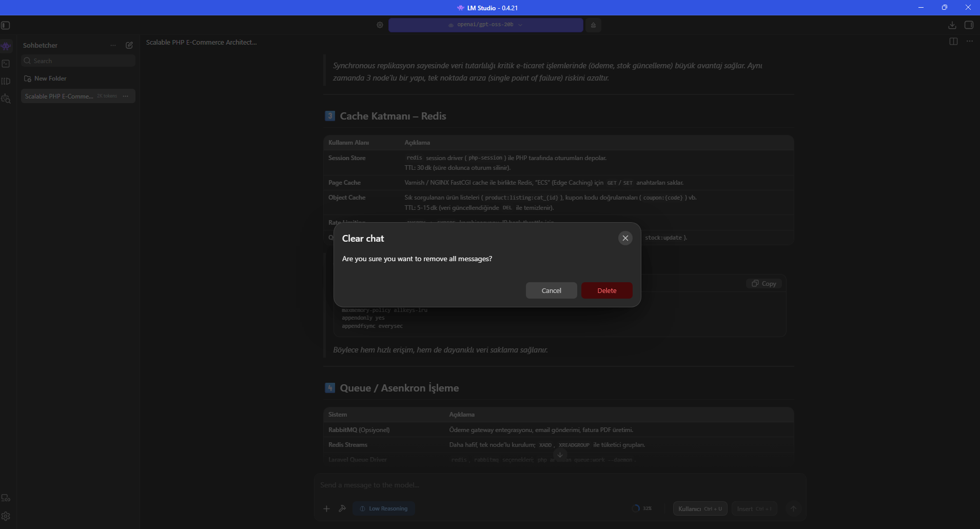Click the message input box
Image resolution: width=980 pixels, height=529 pixels.
(x=559, y=485)
